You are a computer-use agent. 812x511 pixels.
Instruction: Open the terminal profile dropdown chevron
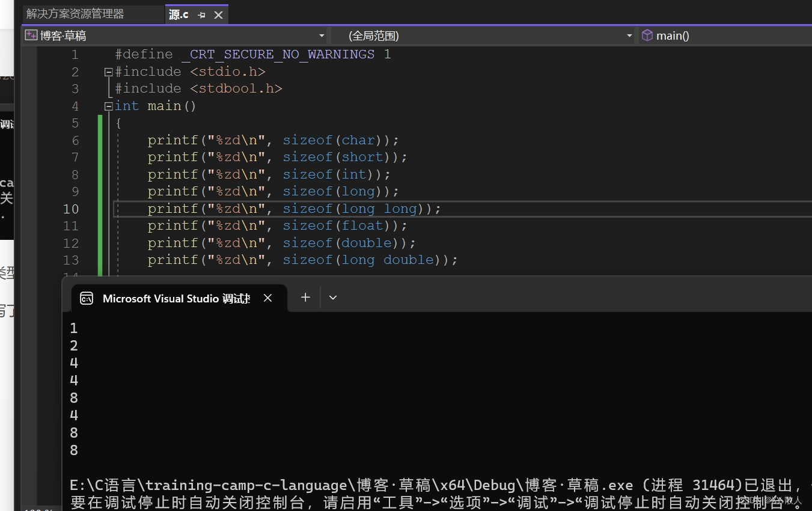pyautogui.click(x=333, y=298)
